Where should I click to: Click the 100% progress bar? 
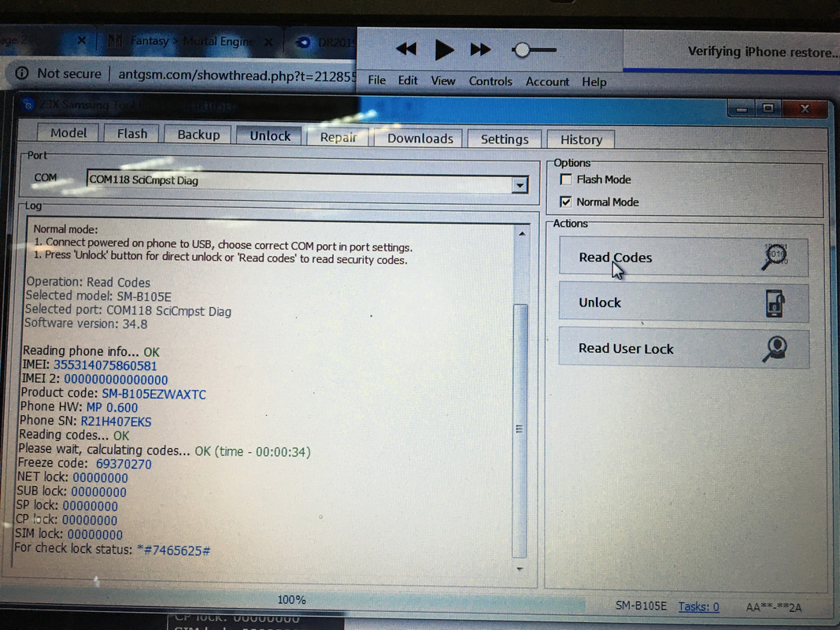293,600
